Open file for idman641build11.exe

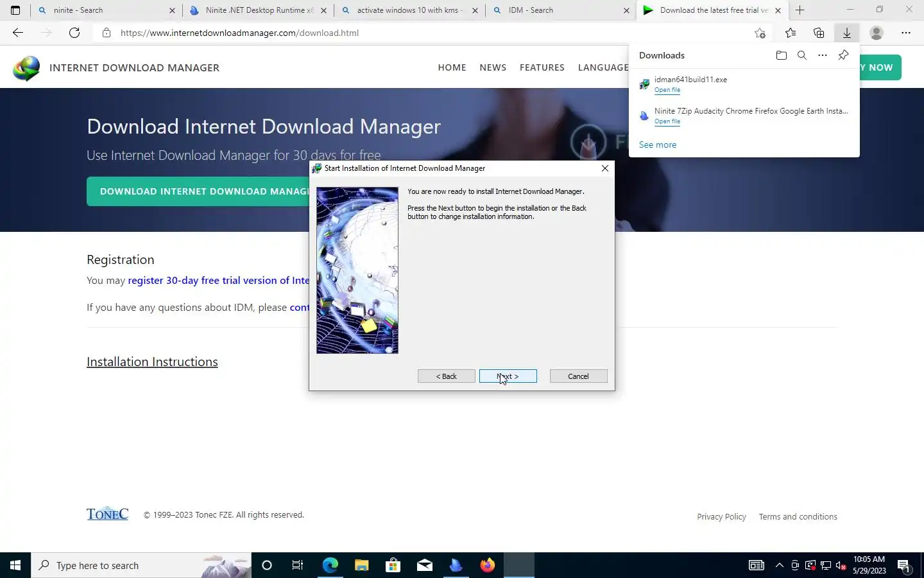tap(667, 90)
